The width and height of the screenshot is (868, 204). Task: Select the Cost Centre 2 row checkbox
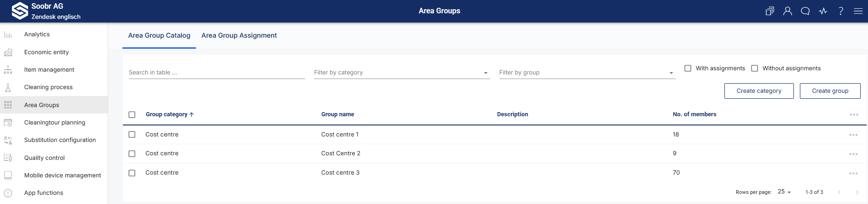tap(132, 154)
